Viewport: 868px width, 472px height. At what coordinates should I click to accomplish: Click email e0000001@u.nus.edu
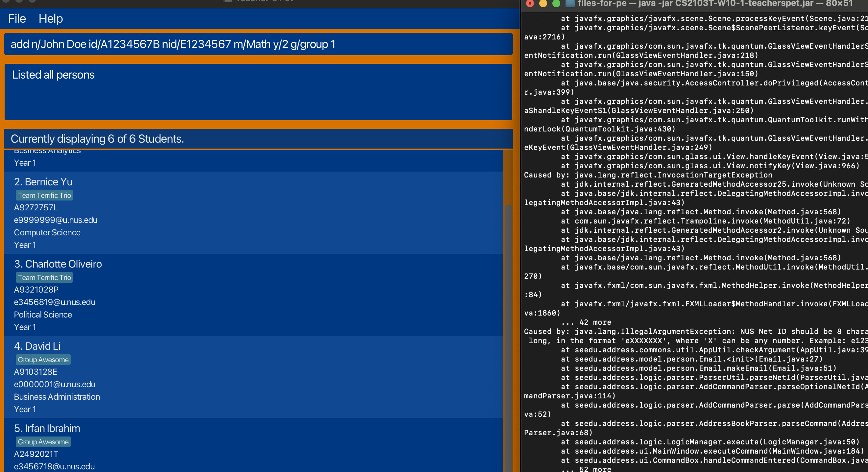(55, 385)
